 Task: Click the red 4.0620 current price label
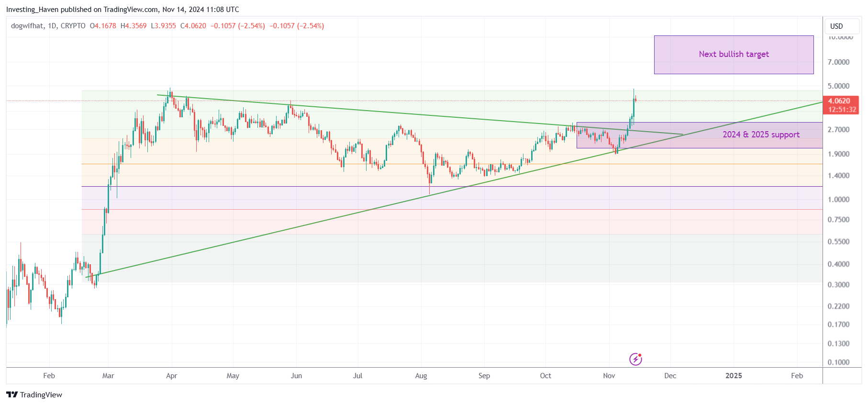pos(839,101)
